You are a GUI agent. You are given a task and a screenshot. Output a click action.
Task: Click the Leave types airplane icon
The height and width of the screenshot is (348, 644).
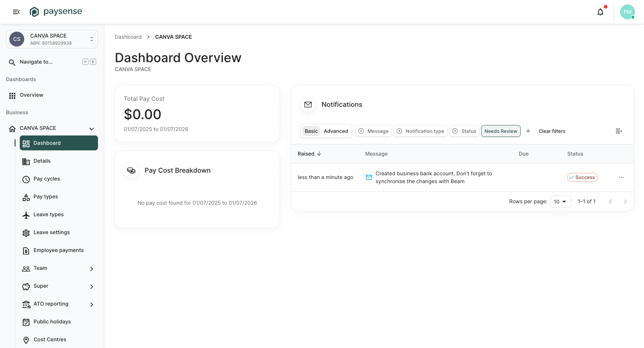click(x=26, y=215)
